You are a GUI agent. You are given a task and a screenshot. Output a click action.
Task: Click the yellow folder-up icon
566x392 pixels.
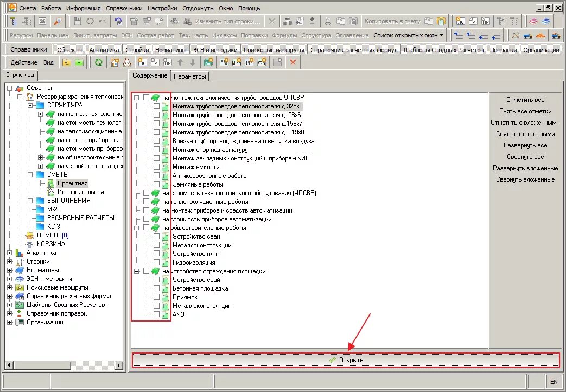tap(66, 63)
